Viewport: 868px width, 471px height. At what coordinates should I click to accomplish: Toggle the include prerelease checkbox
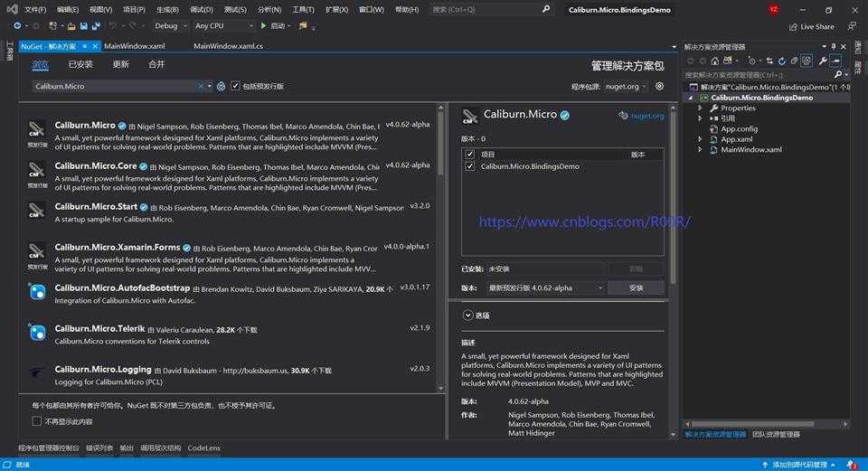pos(235,87)
